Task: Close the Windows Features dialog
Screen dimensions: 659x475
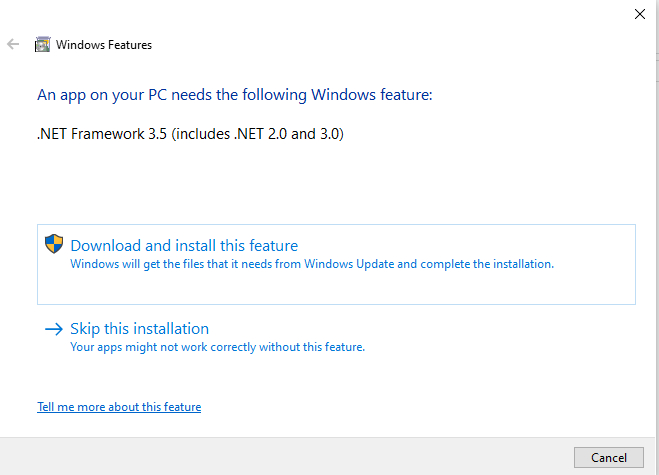Action: tap(639, 14)
